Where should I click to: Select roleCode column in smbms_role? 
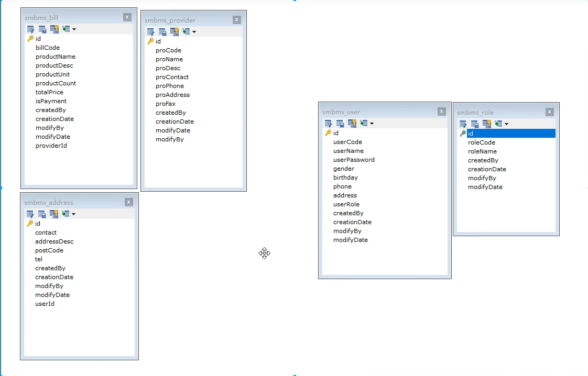click(482, 142)
